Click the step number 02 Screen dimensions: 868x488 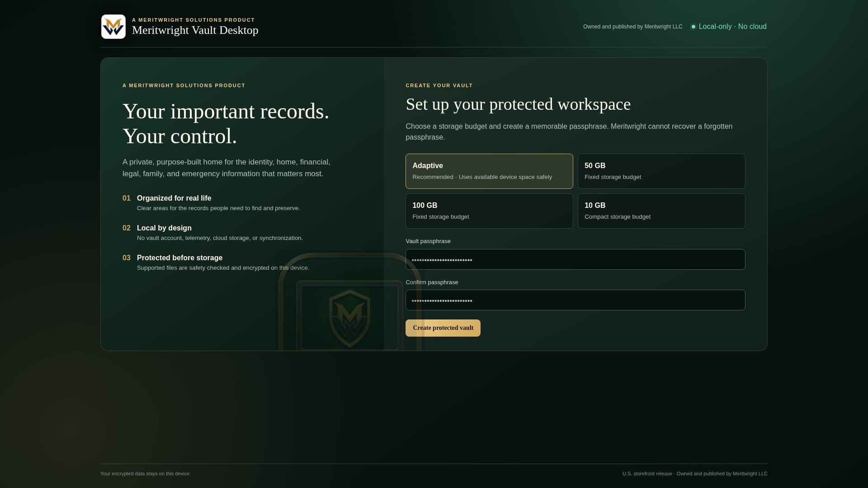click(127, 228)
